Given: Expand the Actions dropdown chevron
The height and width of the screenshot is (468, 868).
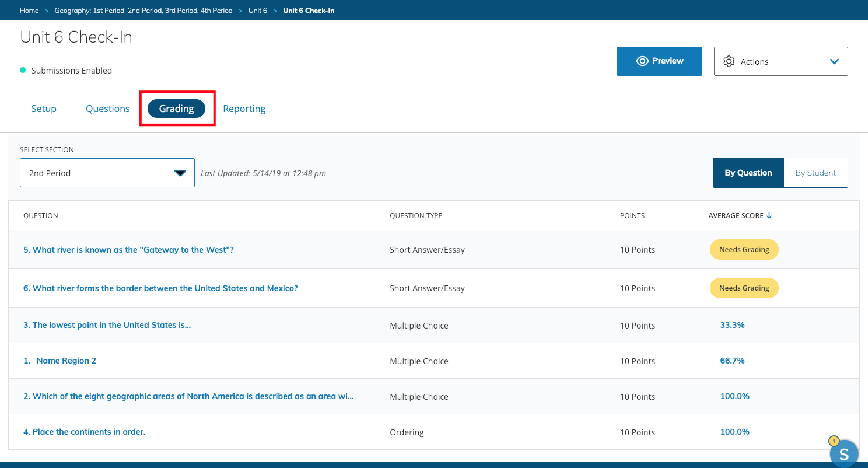Looking at the screenshot, I should tap(834, 61).
